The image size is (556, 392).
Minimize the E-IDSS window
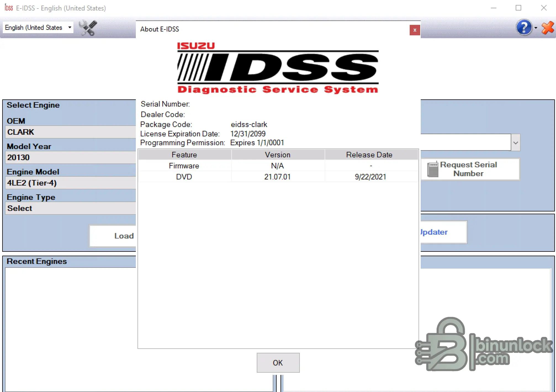point(494,8)
